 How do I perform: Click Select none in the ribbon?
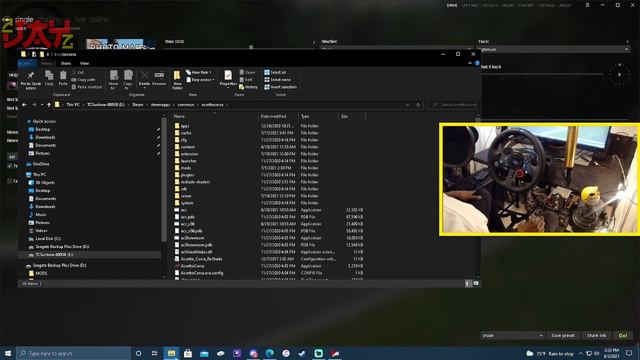pos(278,80)
